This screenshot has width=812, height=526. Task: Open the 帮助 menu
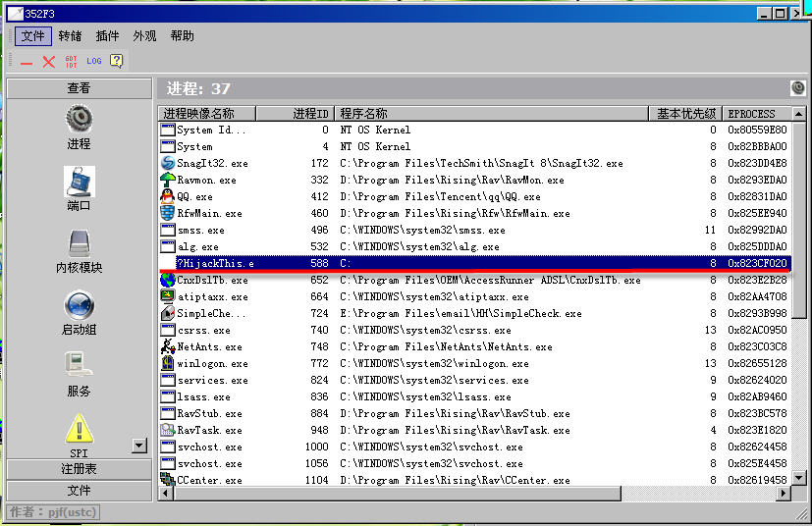(182, 36)
